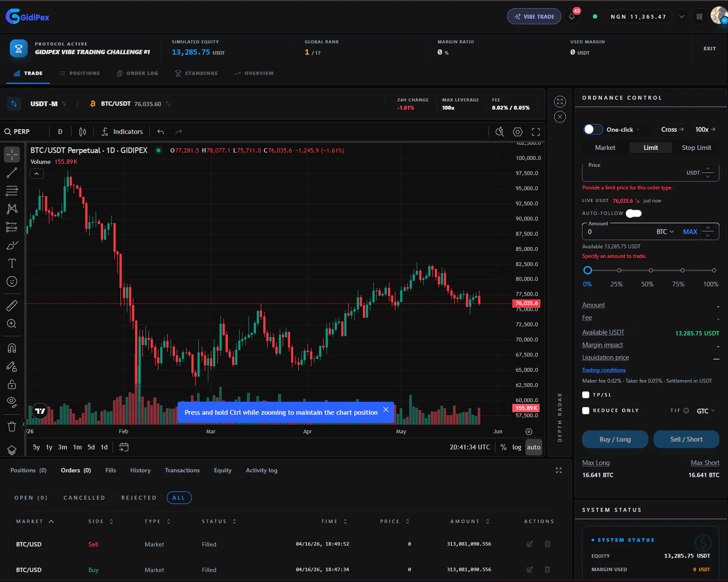This screenshot has height=582, width=728.
Task: Open the BTC amount unit dropdown
Action: [665, 232]
